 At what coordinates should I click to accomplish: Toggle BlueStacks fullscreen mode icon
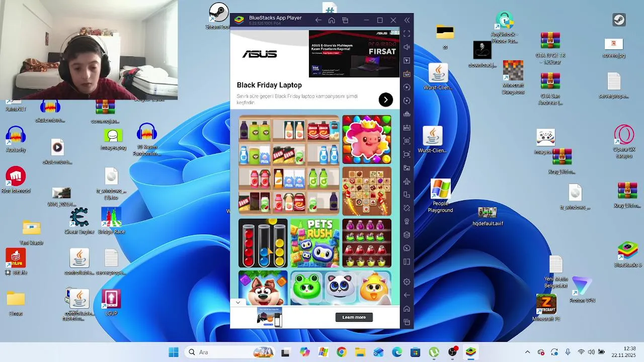(407, 33)
